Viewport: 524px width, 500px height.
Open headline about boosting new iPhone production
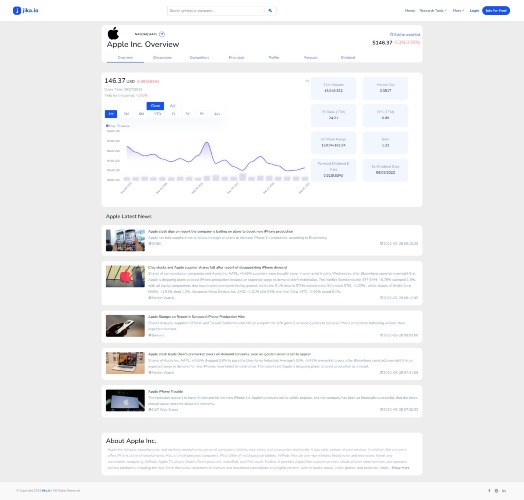(221, 231)
